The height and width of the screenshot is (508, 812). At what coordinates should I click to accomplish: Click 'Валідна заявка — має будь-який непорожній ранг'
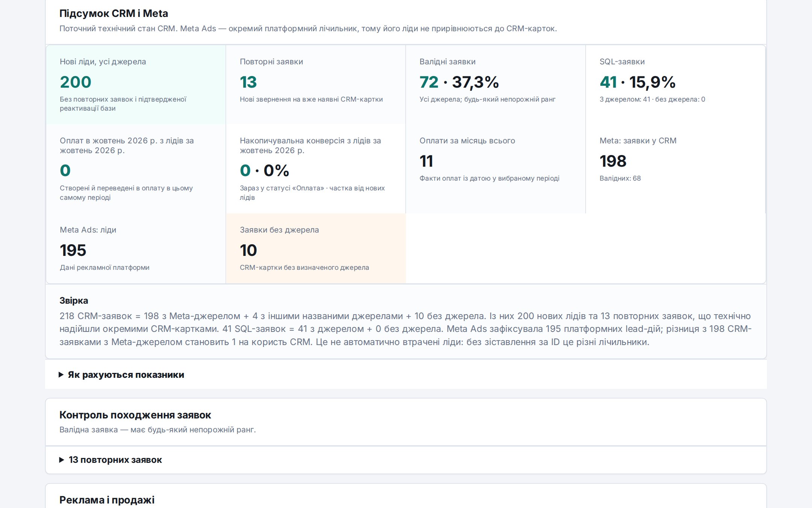click(x=158, y=430)
